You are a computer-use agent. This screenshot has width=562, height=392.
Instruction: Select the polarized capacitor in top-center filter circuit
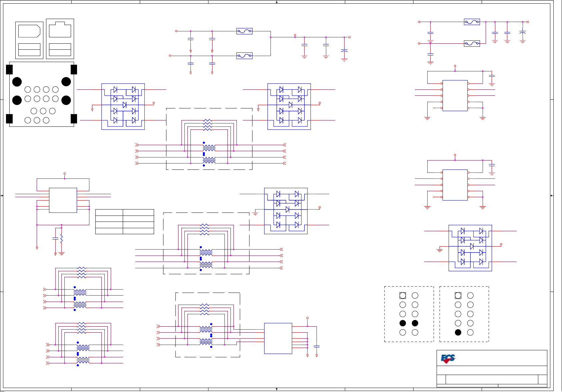tap(345, 51)
